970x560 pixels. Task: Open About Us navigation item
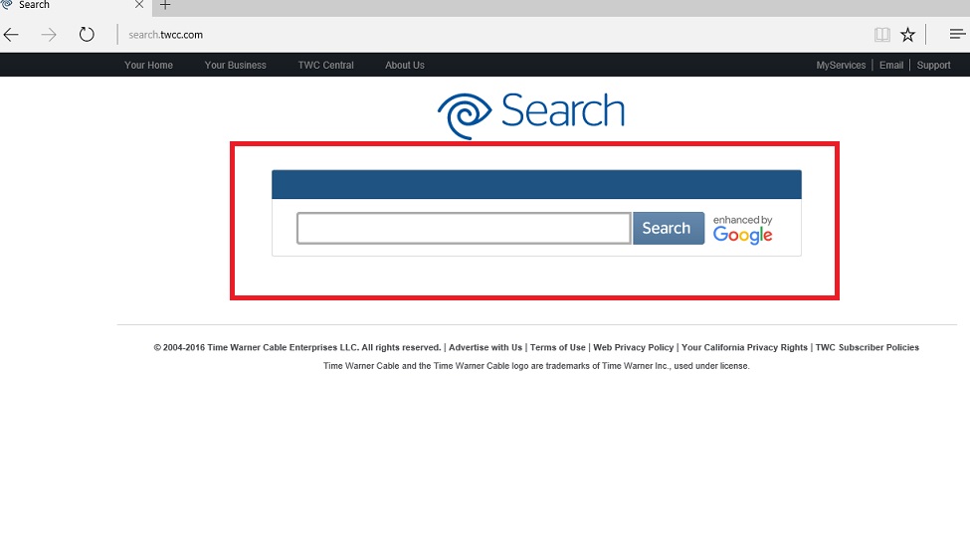click(x=405, y=65)
